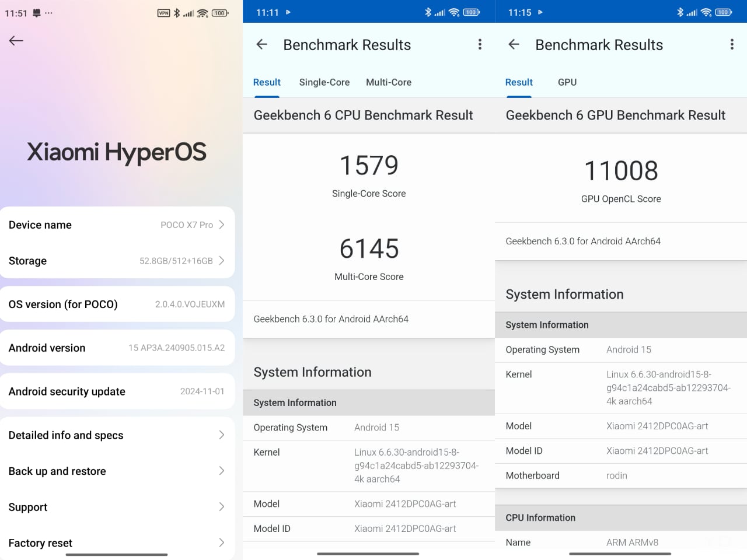Open Detailed info and specs
The width and height of the screenshot is (747, 560).
[117, 435]
